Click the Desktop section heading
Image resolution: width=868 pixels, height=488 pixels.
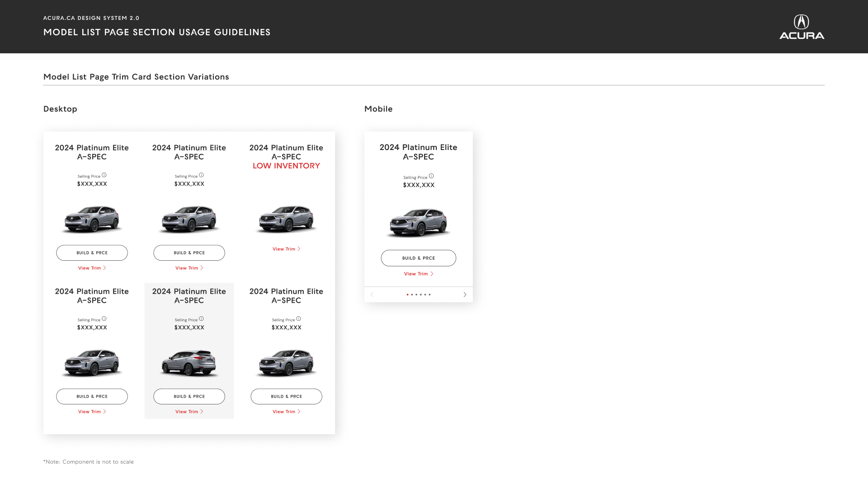click(x=60, y=109)
